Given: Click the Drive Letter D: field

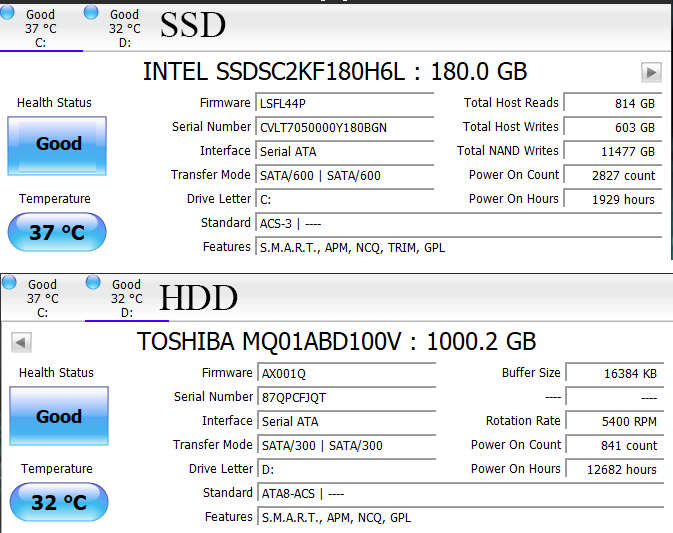Looking at the screenshot, I should coord(347,469).
